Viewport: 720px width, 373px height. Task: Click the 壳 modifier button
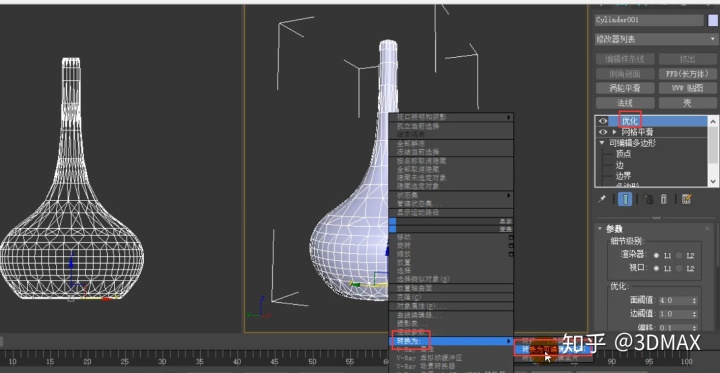pos(687,102)
